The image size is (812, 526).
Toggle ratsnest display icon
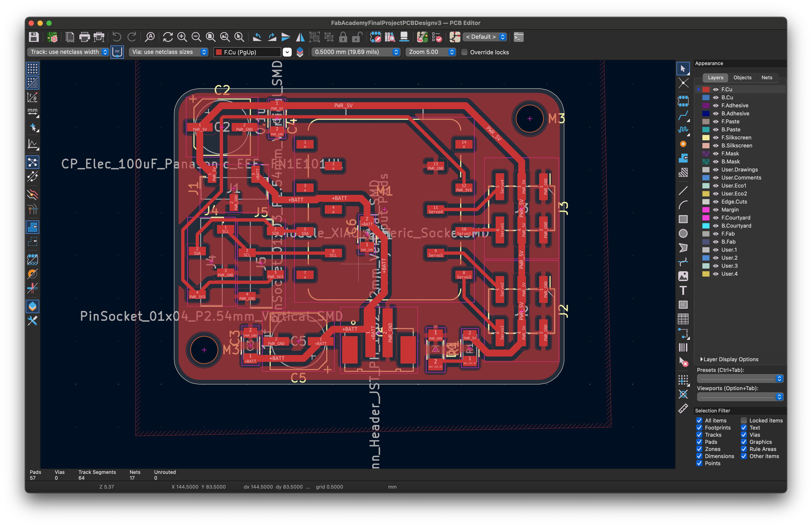tap(32, 162)
